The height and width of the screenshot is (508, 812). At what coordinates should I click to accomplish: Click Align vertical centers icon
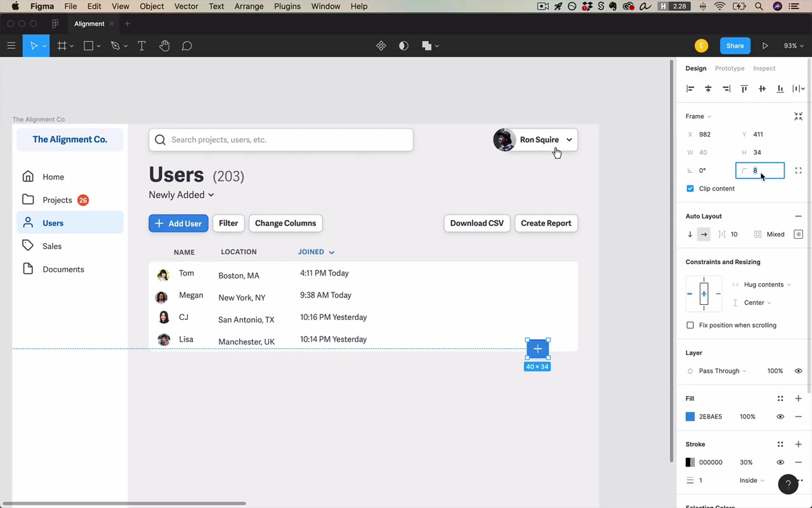pos(762,89)
